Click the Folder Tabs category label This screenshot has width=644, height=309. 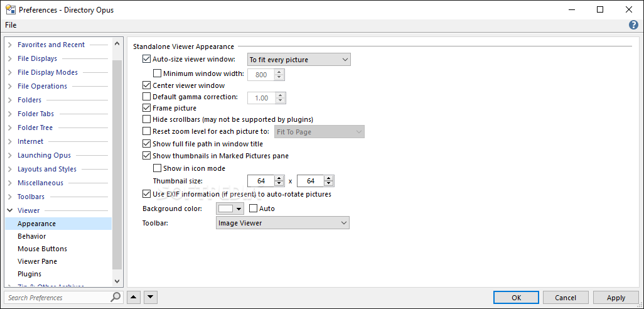(36, 114)
